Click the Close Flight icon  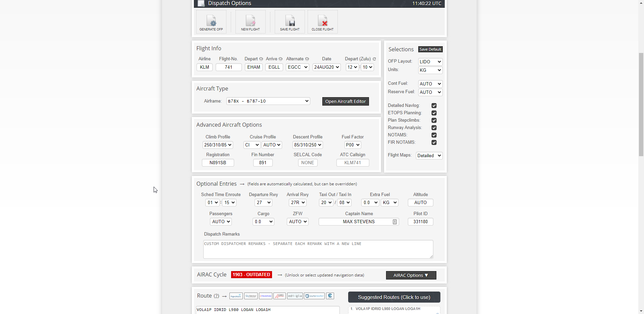pos(323,22)
